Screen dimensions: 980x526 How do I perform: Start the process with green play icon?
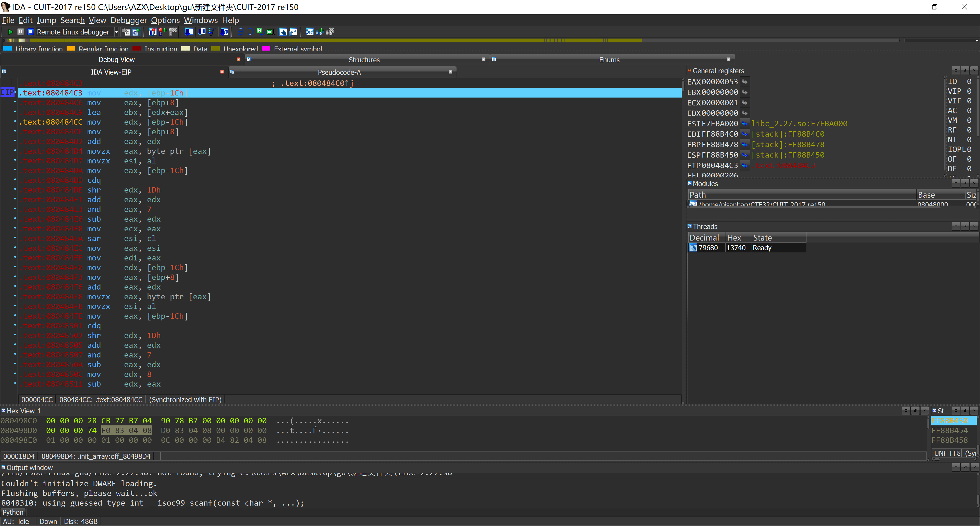click(10, 32)
